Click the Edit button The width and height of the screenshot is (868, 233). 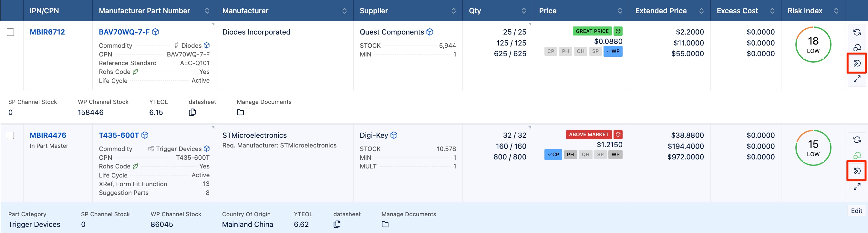tap(857, 211)
